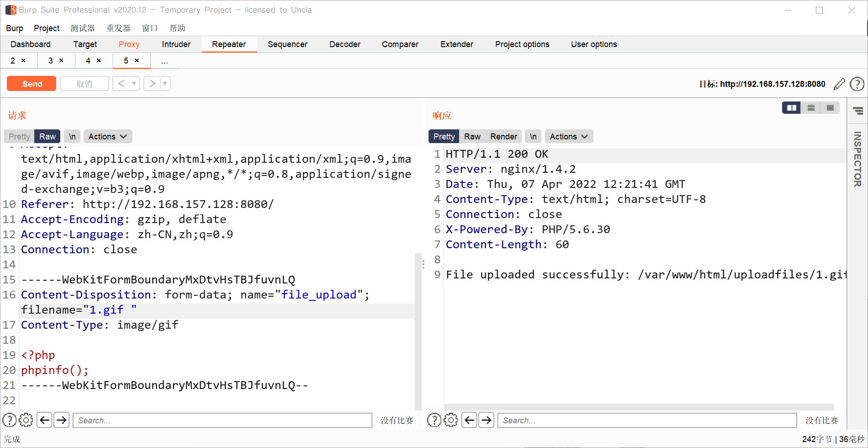The image size is (868, 448).
Task: Open the Project options tab
Action: point(522,44)
